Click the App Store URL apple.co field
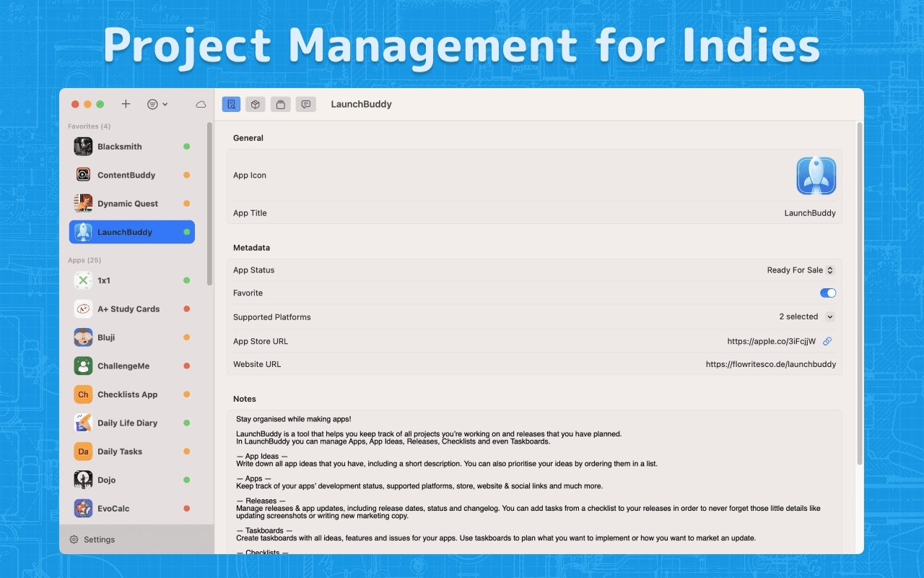924x578 pixels. click(x=772, y=341)
